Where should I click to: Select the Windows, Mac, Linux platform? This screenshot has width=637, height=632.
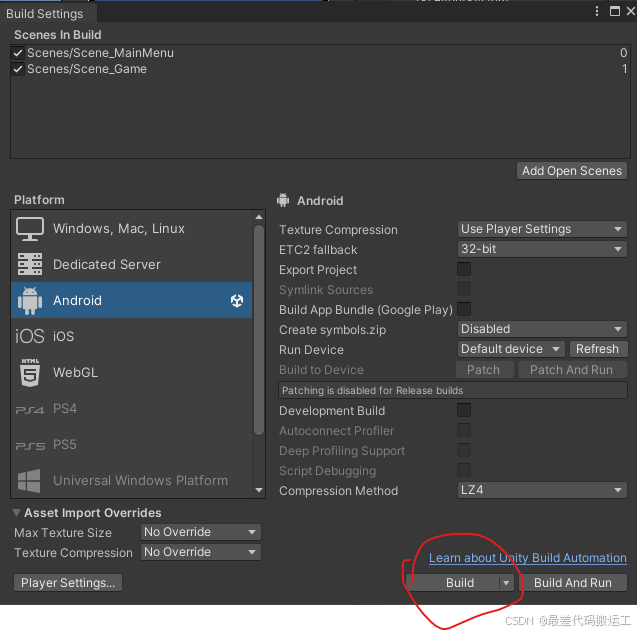click(132, 229)
